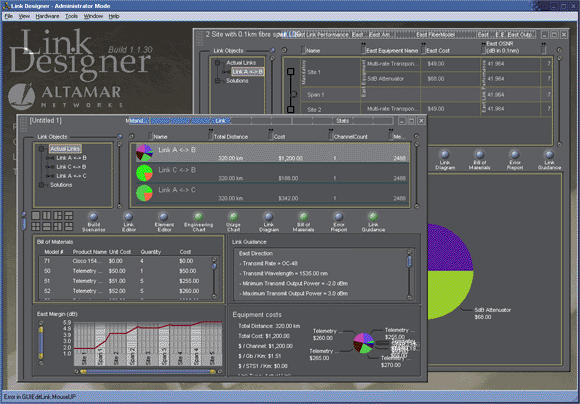The height and width of the screenshot is (404, 580).
Task: Toggle the East Cost column marker
Action: (x=424, y=49)
